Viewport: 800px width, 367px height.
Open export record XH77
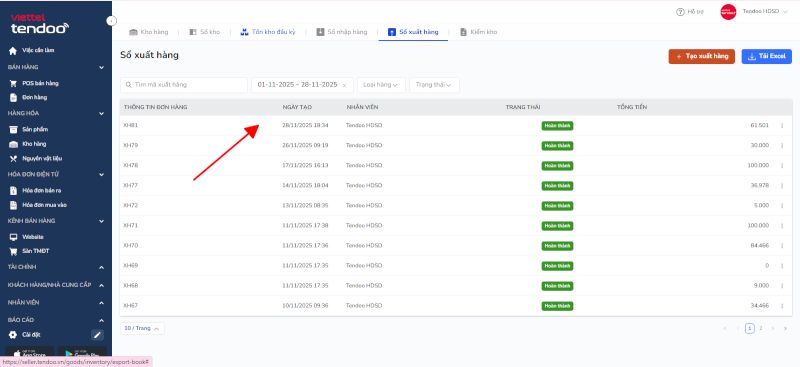pos(131,186)
